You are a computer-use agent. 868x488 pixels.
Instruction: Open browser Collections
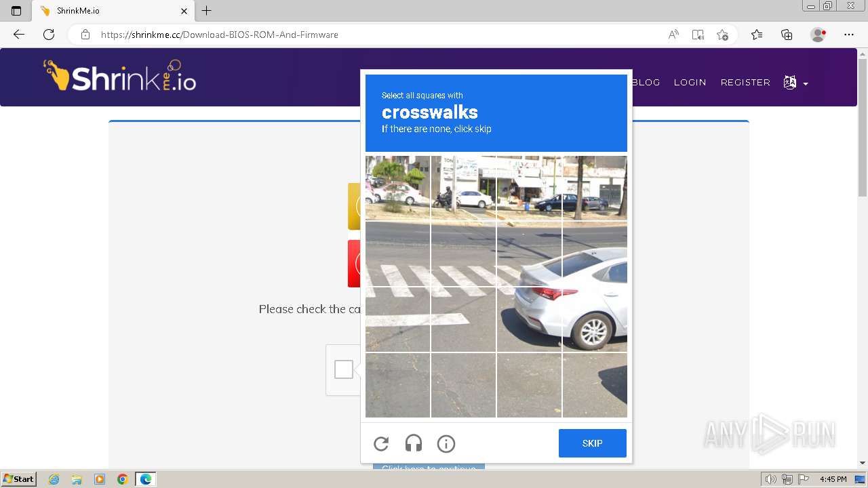point(787,35)
